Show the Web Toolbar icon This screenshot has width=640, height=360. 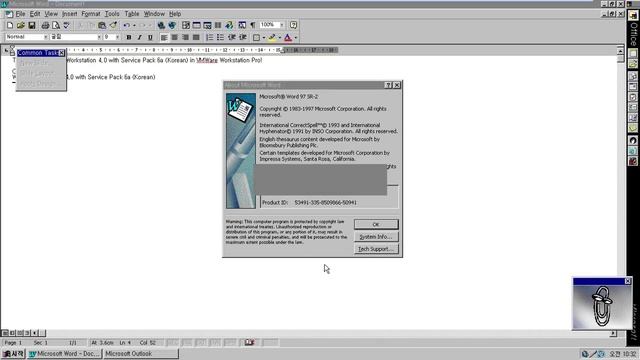[x=172, y=25]
